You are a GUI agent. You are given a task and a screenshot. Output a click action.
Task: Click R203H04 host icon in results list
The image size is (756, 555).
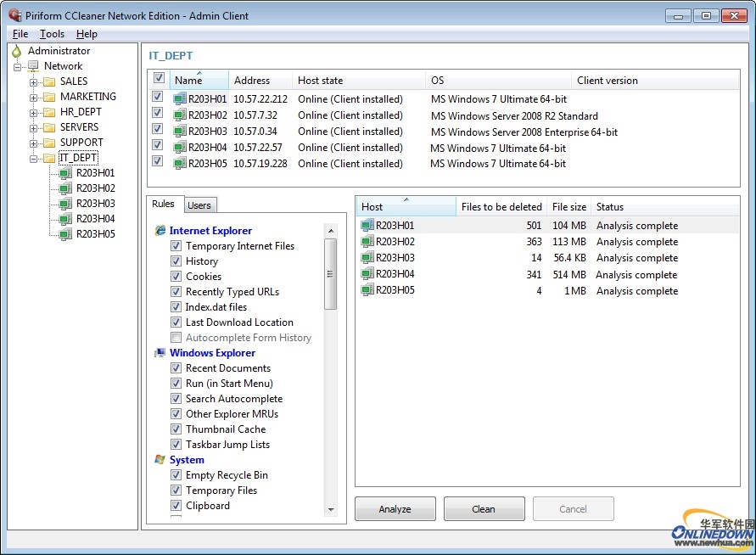pos(367,274)
